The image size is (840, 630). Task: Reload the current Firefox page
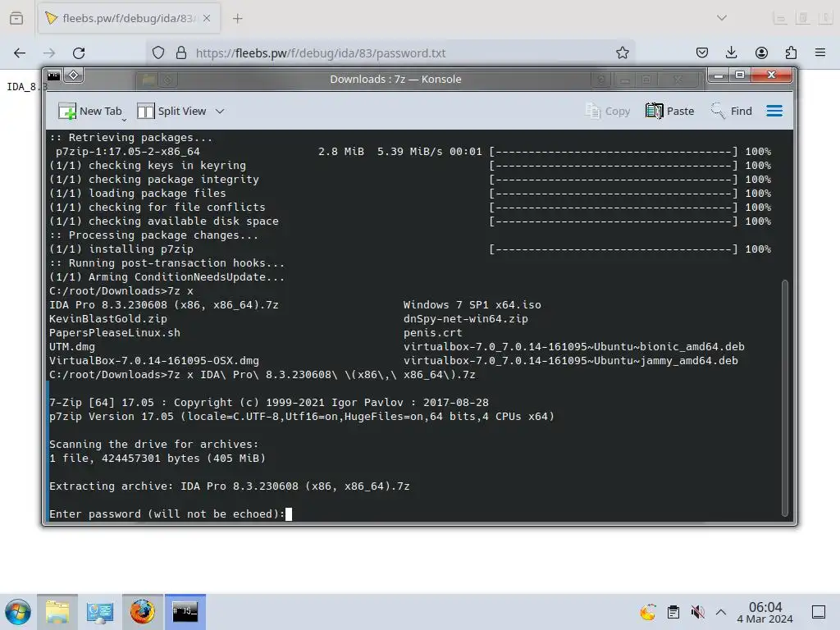tap(79, 53)
